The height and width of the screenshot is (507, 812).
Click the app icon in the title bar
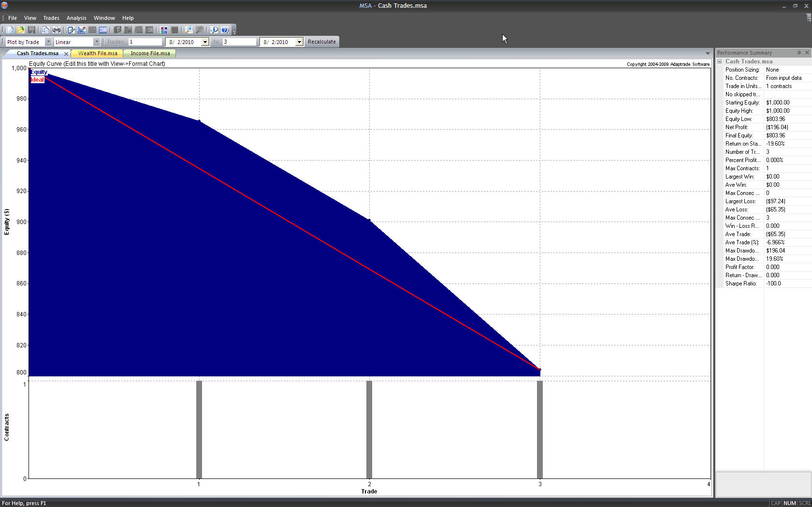pyautogui.click(x=4, y=5)
